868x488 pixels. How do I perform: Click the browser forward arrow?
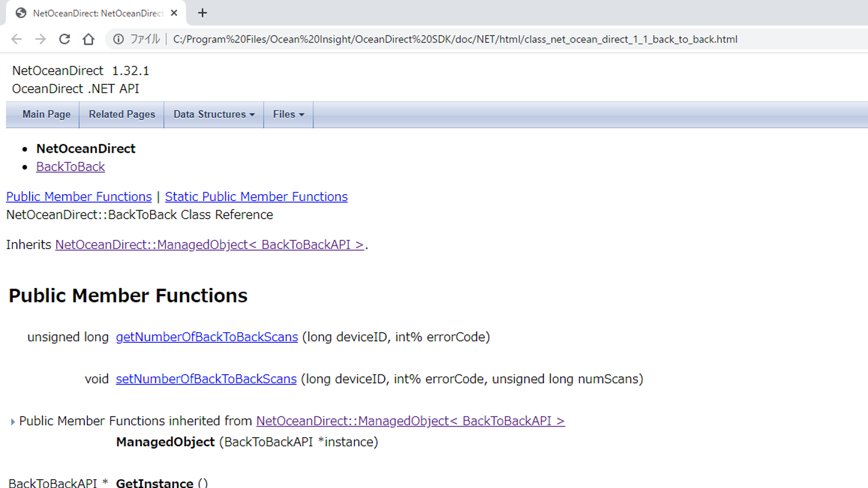(x=40, y=39)
